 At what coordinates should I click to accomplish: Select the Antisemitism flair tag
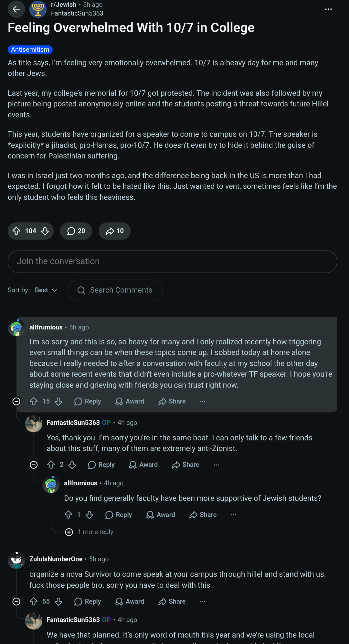click(x=30, y=49)
